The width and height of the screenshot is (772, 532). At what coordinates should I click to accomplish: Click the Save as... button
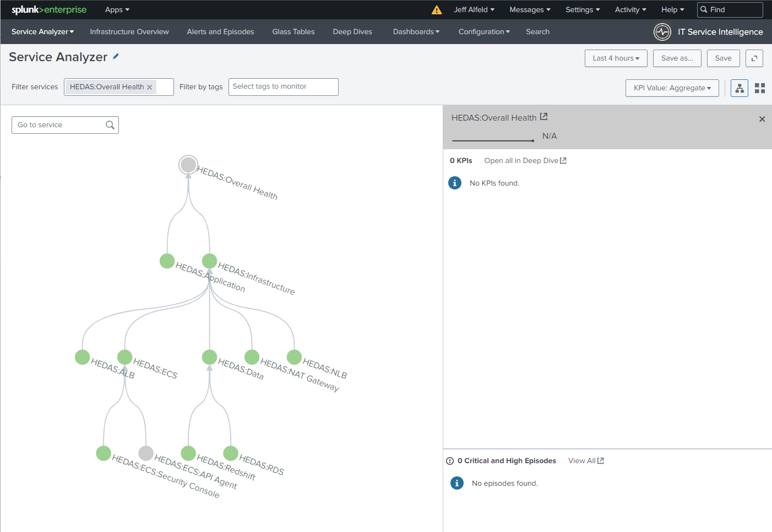[x=677, y=58]
